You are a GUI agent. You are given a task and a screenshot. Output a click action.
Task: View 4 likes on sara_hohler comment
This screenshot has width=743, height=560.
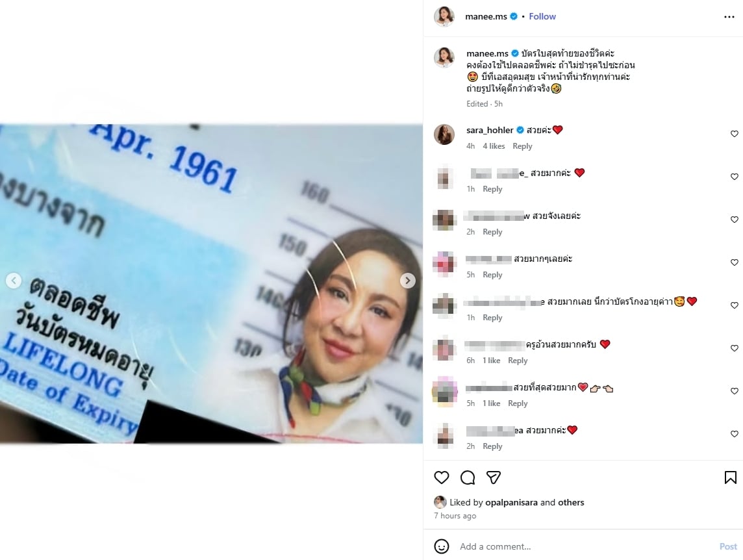coord(494,146)
